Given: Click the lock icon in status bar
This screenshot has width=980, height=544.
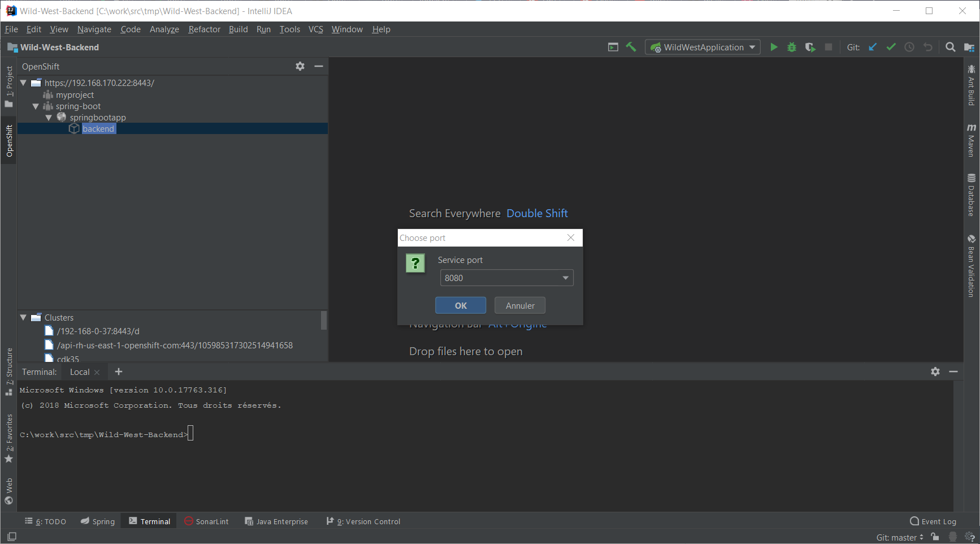Looking at the screenshot, I should coord(935,537).
